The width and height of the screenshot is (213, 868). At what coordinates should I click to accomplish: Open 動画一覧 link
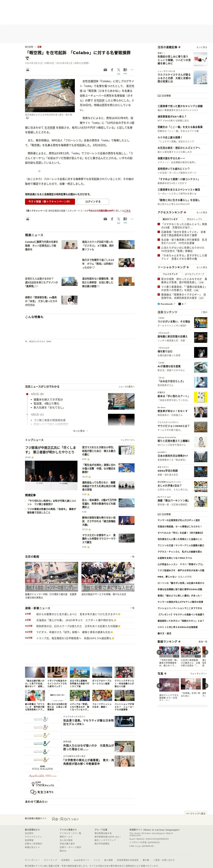[x=203, y=642]
